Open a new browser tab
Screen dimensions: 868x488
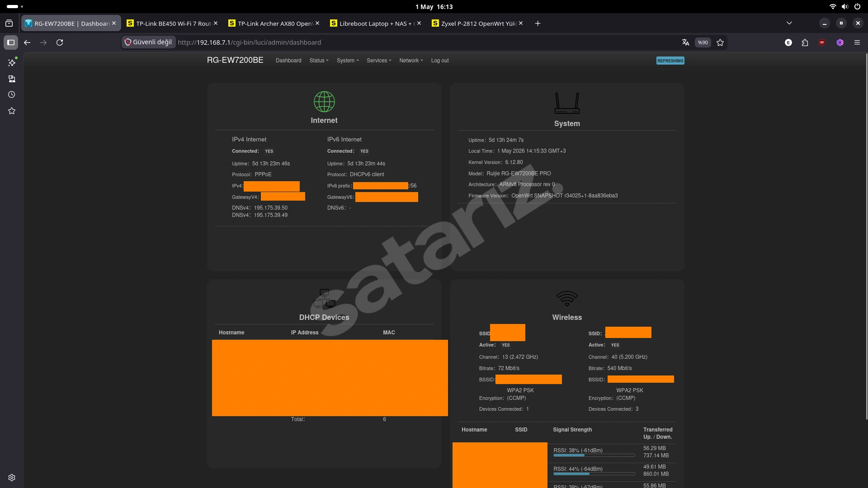538,23
